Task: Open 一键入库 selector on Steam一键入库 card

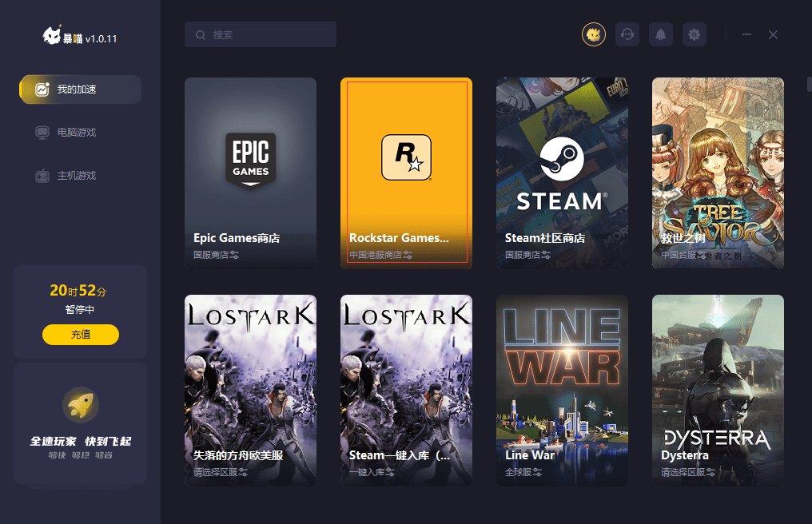Action: coord(372,472)
